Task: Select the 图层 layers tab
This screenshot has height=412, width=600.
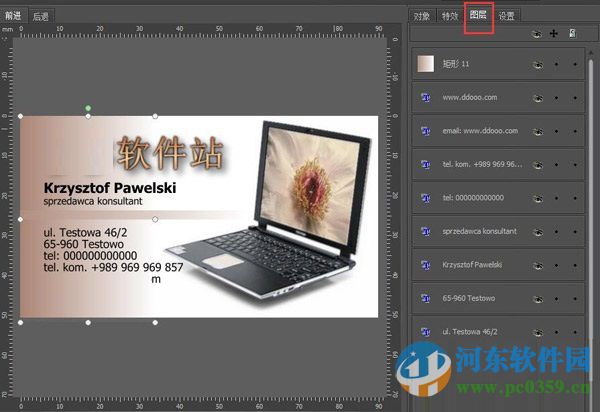Action: 479,15
